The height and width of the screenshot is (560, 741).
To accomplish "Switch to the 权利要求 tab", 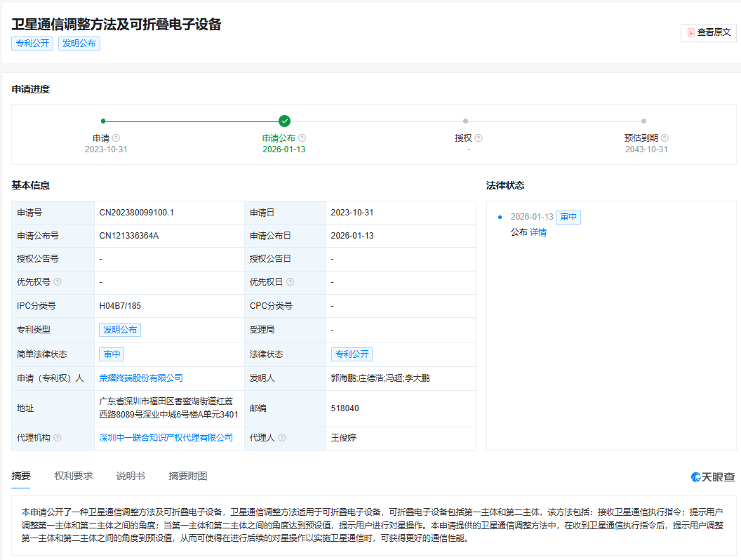I will pos(73,476).
